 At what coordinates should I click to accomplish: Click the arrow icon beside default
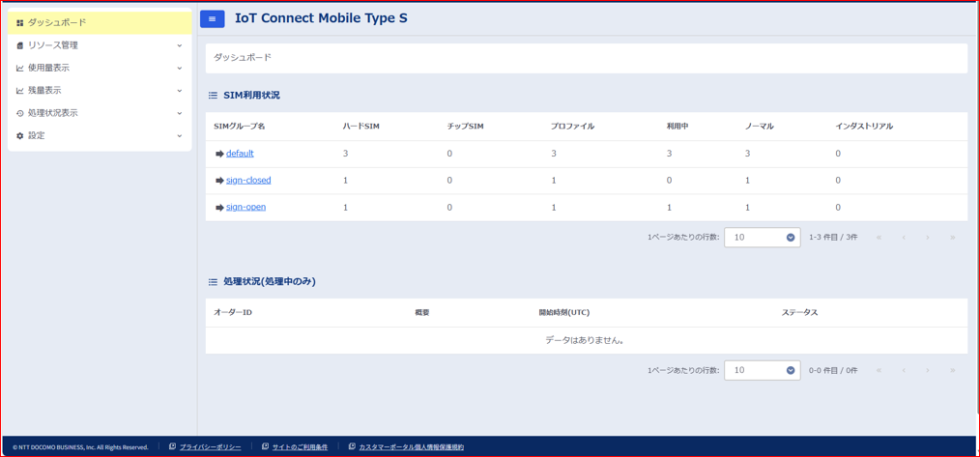tap(219, 154)
